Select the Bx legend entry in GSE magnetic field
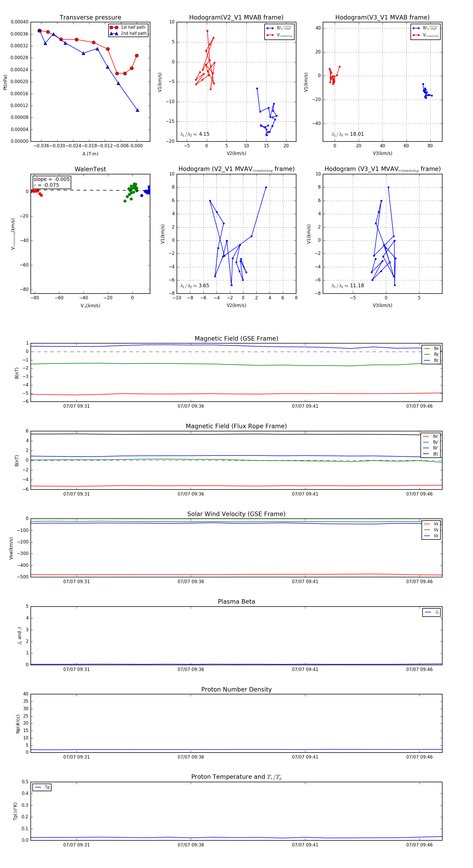This screenshot has height=868, width=473. coord(431,349)
